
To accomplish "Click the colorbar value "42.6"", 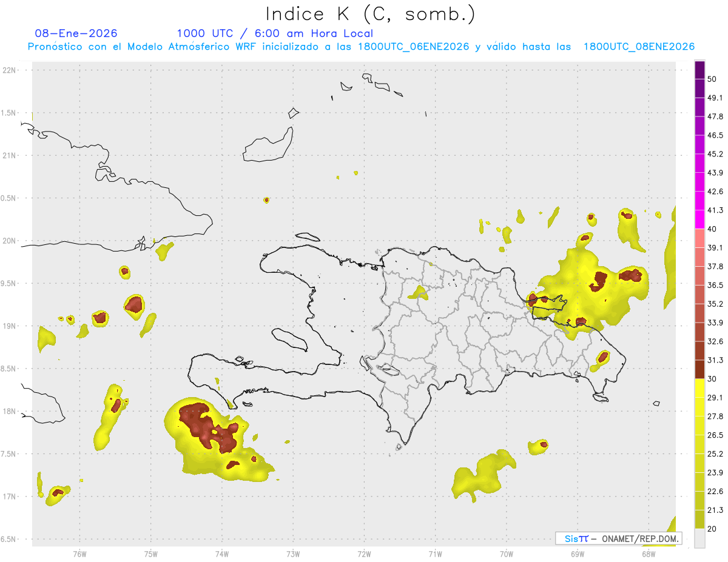I will [x=715, y=192].
